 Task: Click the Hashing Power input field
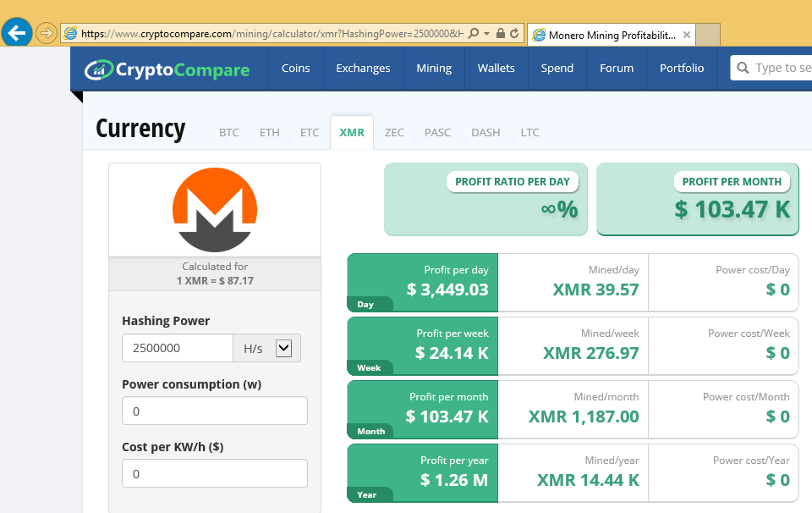click(x=178, y=348)
